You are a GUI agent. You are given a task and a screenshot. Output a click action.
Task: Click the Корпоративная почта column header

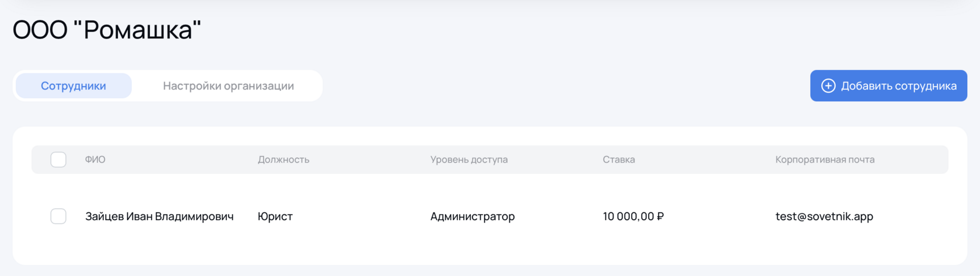pos(825,160)
